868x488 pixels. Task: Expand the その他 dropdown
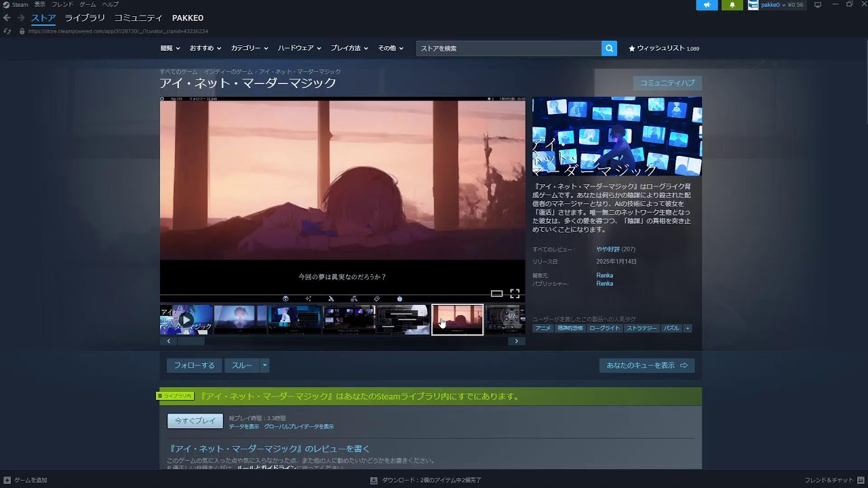[x=391, y=48]
